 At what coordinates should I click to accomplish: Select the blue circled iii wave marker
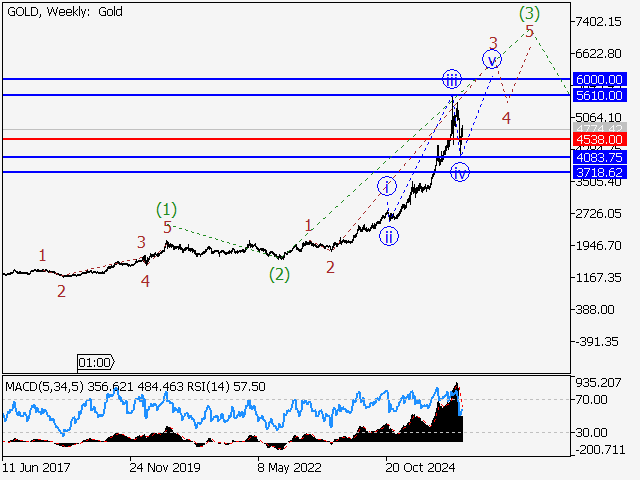(x=453, y=80)
